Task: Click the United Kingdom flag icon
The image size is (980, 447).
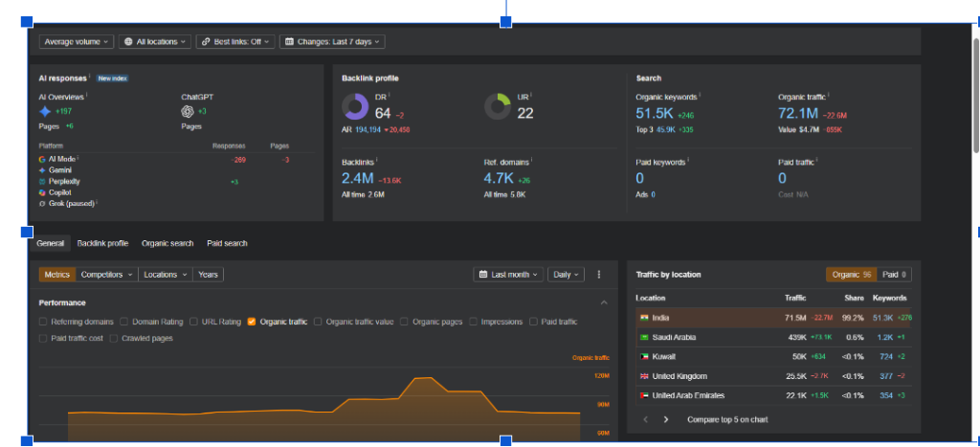Action: [644, 376]
